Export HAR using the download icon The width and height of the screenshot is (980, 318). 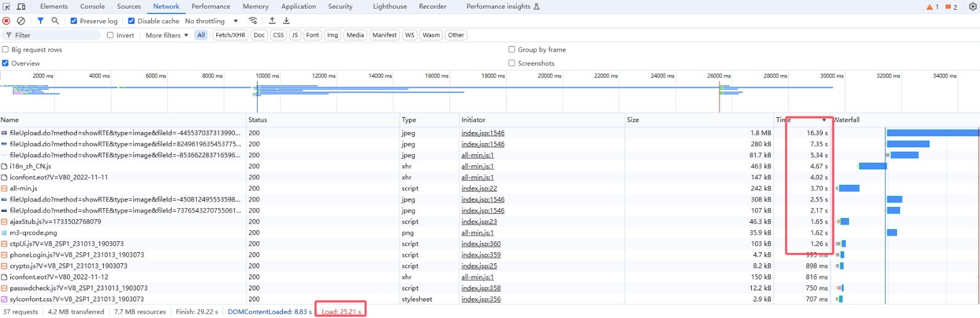[286, 21]
